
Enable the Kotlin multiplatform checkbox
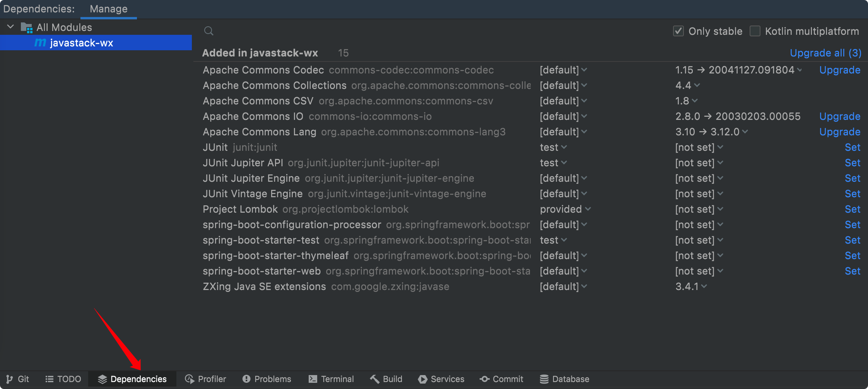pos(755,31)
